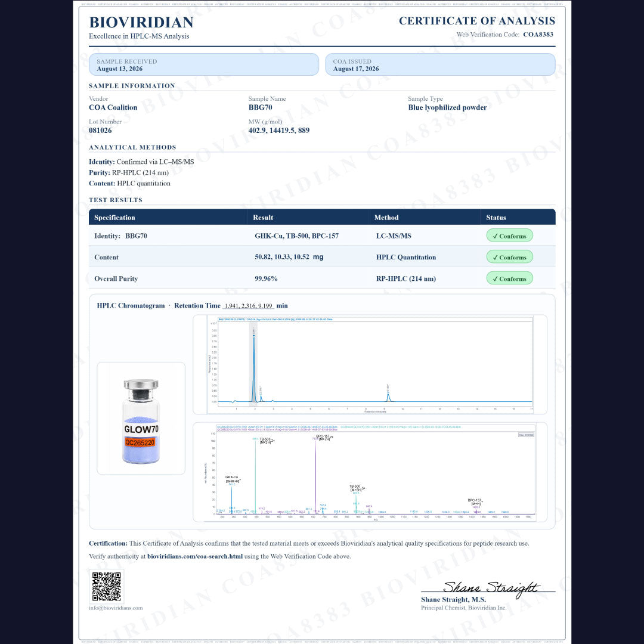Click the Conforms badge in the Content row

(x=509, y=257)
